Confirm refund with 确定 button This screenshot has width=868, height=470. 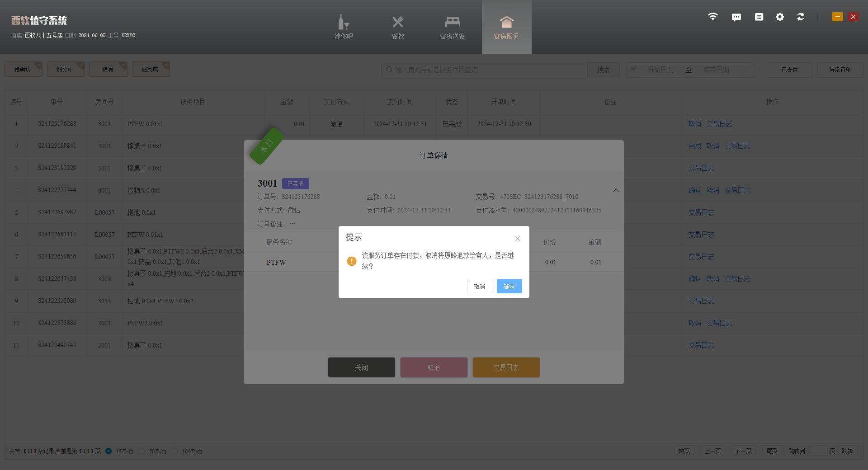click(509, 286)
